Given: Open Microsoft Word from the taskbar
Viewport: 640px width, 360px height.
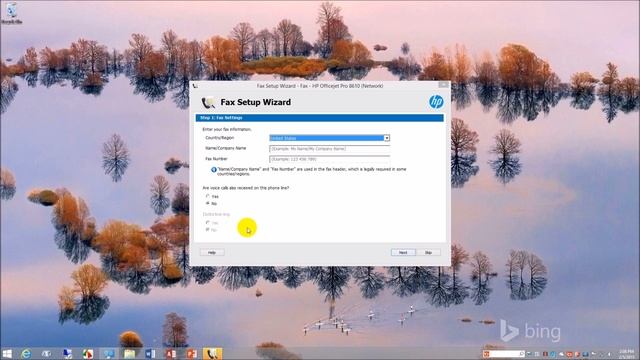Looking at the screenshot, I should [x=150, y=353].
